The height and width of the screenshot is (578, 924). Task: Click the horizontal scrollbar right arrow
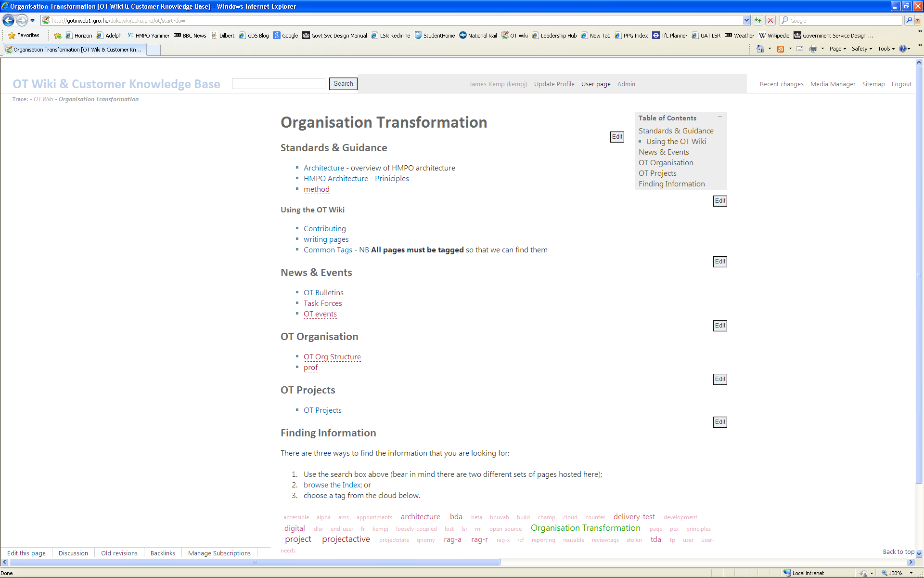(x=911, y=562)
